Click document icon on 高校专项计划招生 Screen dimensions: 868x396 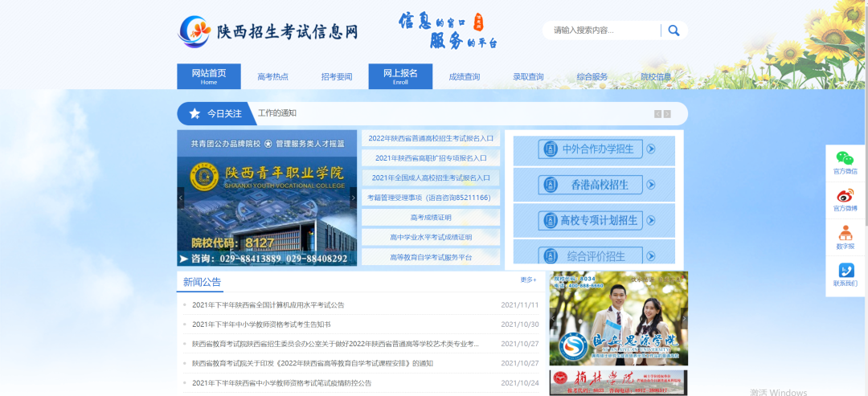pos(551,220)
